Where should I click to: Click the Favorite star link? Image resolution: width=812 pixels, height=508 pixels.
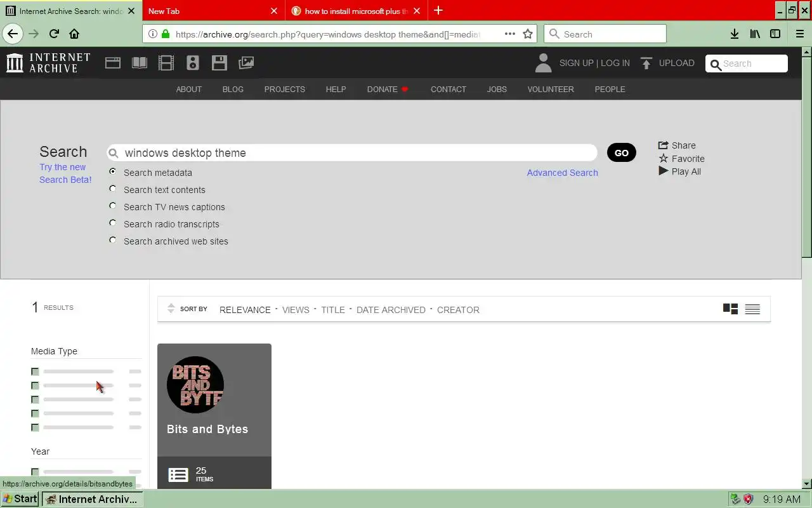coord(681,159)
